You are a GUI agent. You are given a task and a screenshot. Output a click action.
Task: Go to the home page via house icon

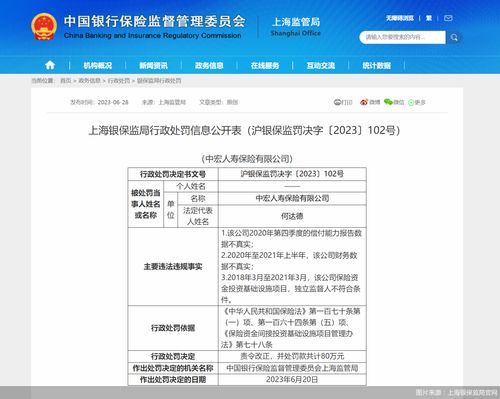[50, 65]
